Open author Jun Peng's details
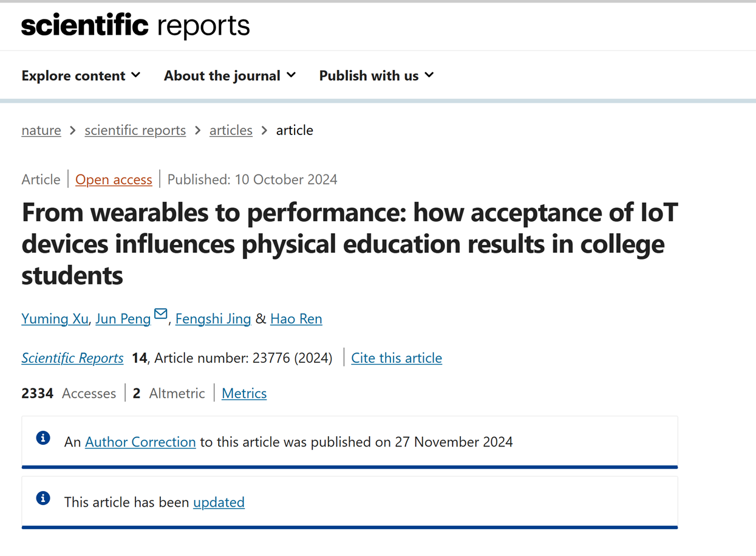756x556 pixels. click(x=123, y=318)
